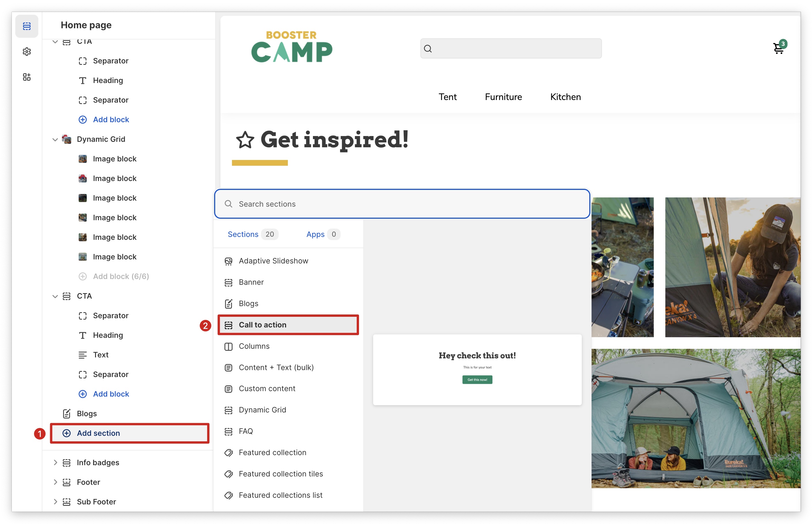The height and width of the screenshot is (524, 812).
Task: Collapse the Dynamic Grid section
Action: click(x=55, y=140)
